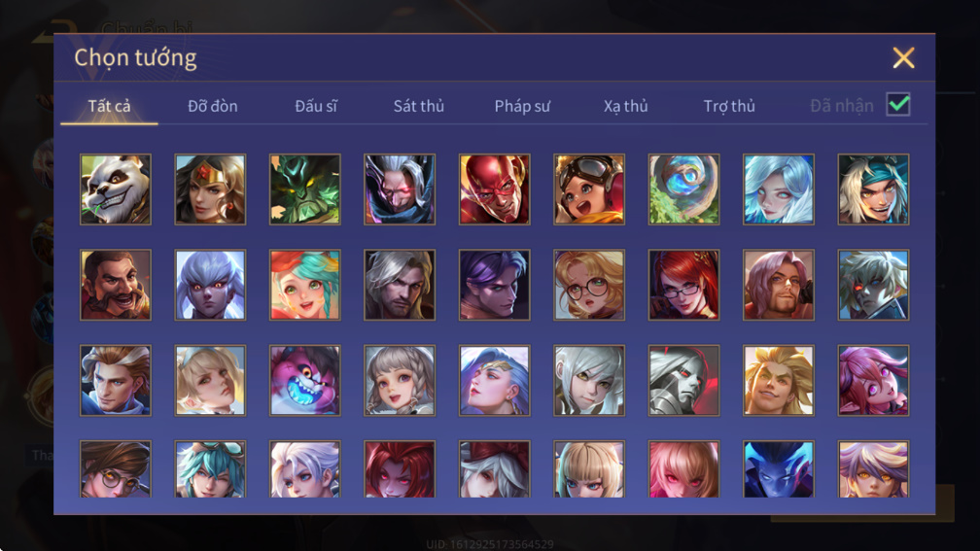980x551 pixels.
Task: Switch to the Xạ thủ tab
Action: (626, 106)
